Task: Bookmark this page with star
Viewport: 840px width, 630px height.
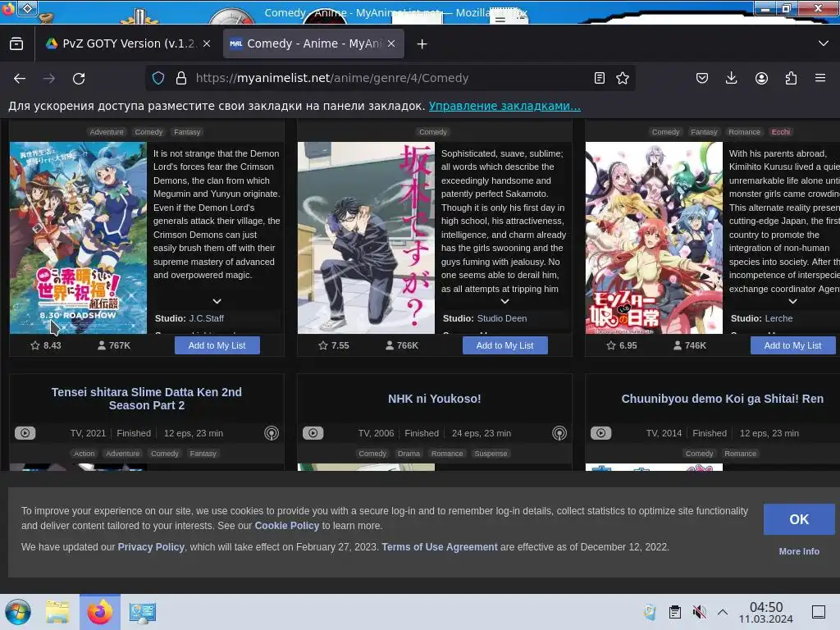Action: click(623, 78)
